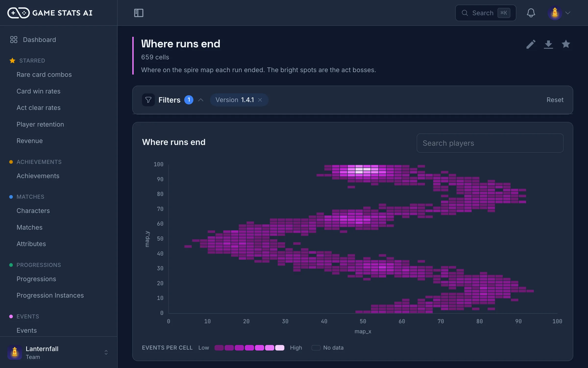This screenshot has width=588, height=368.
Task: Click the 659 cells text
Action: click(x=155, y=57)
